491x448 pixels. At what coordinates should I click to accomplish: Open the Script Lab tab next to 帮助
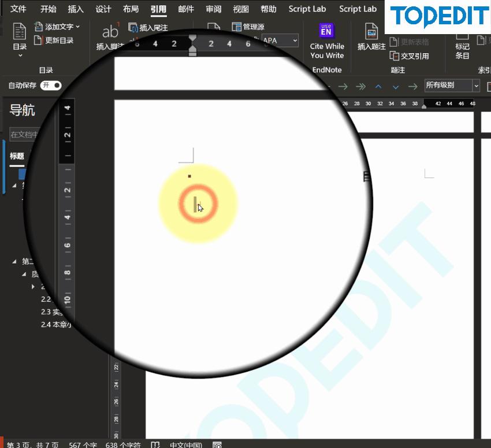point(307,9)
